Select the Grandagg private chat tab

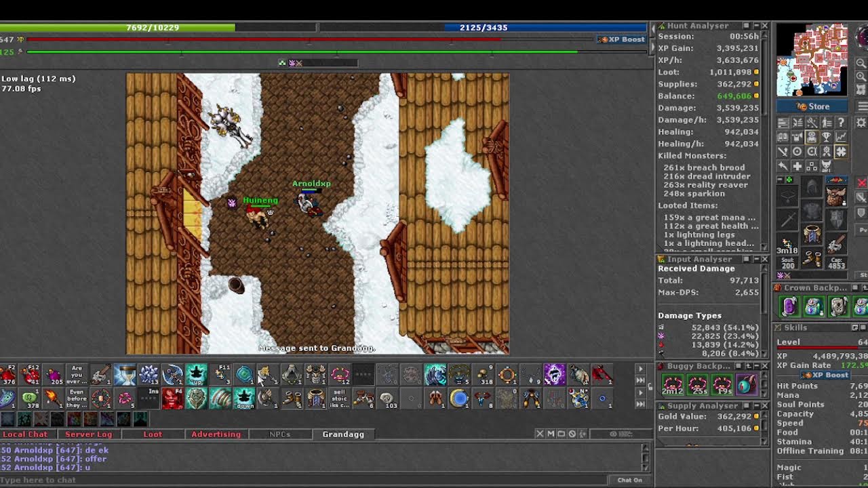pyautogui.click(x=343, y=434)
